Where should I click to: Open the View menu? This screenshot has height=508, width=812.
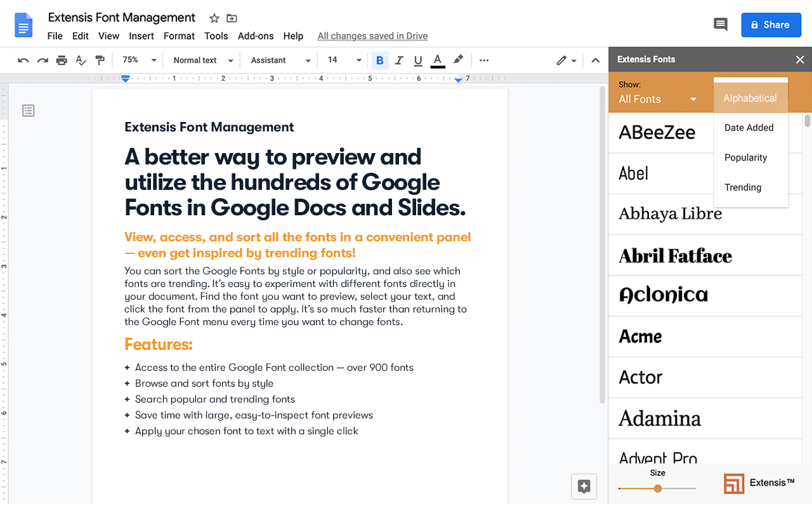pyautogui.click(x=108, y=36)
